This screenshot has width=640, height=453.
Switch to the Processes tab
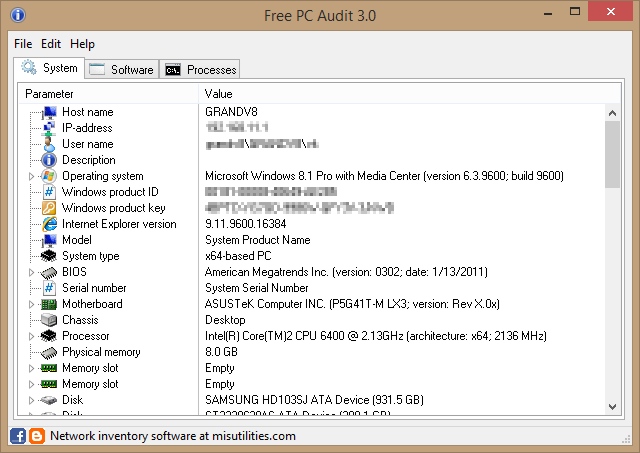(200, 69)
